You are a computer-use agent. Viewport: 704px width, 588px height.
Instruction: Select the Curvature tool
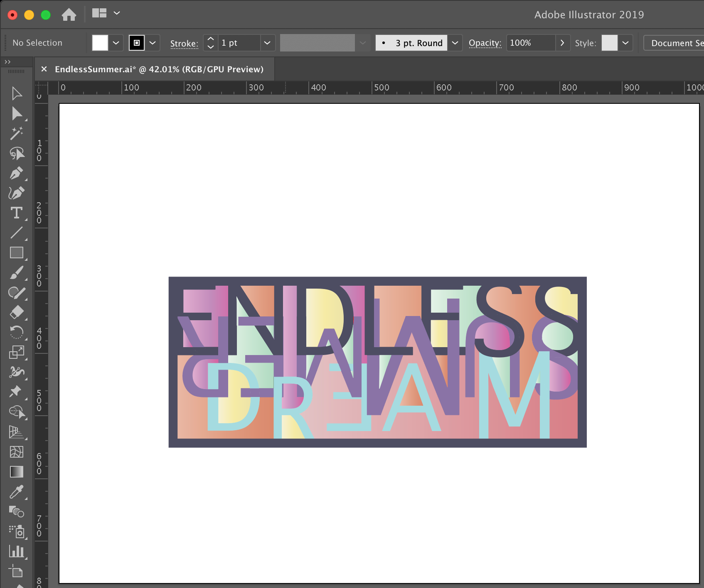click(x=17, y=193)
